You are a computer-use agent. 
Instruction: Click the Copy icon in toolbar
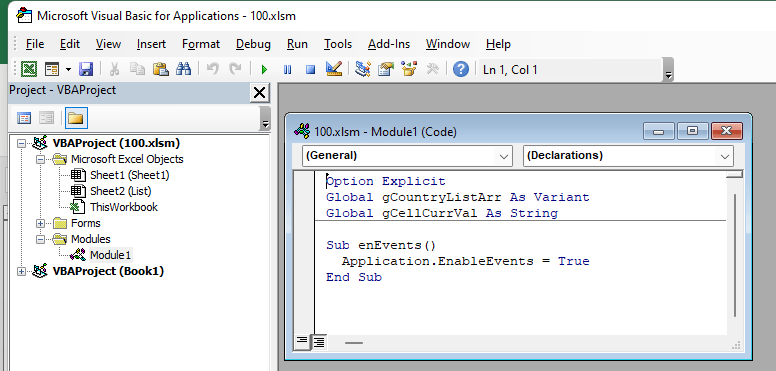point(137,69)
